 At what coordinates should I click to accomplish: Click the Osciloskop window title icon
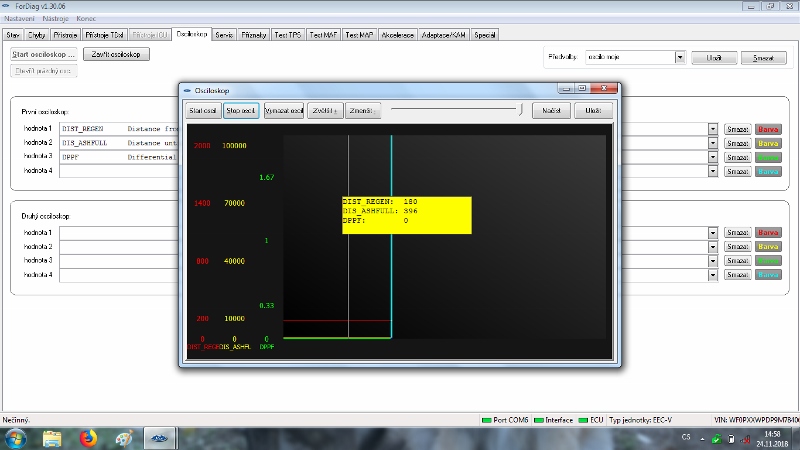tap(187, 90)
